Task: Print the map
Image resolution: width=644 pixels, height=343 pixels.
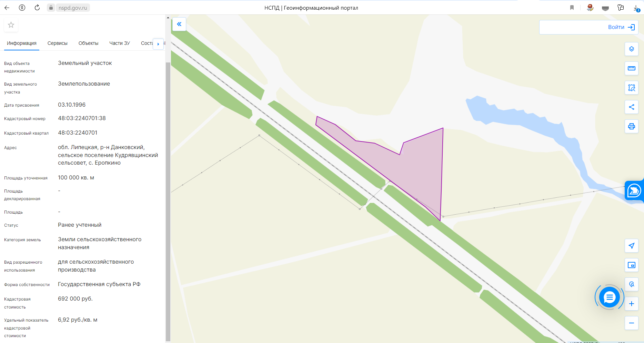Action: click(631, 126)
